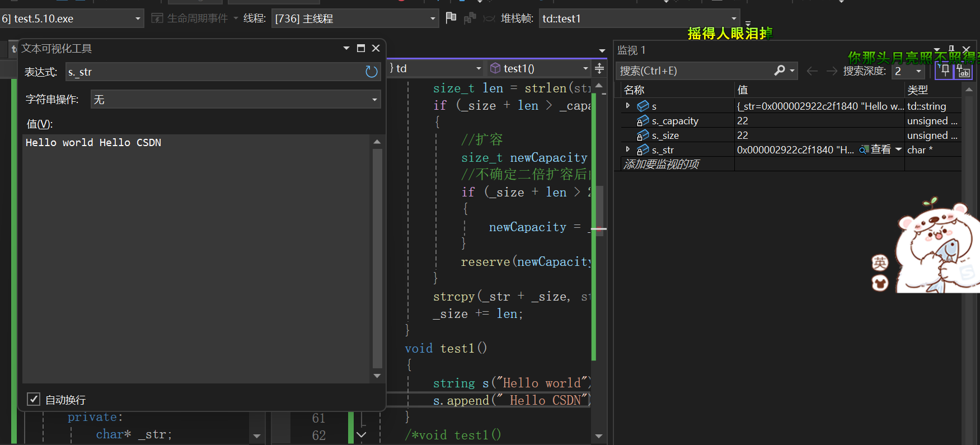Click the td::string type cell
Viewport: 980px width, 445px height.
pos(926,106)
